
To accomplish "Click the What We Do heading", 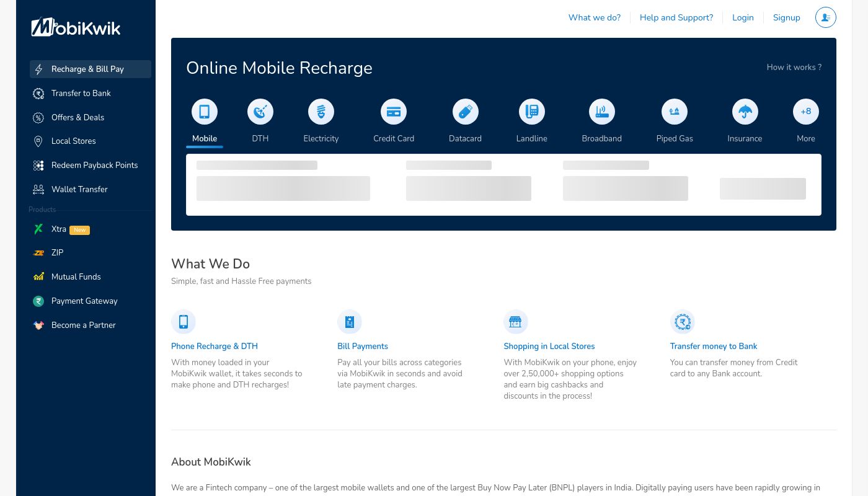I will [210, 264].
